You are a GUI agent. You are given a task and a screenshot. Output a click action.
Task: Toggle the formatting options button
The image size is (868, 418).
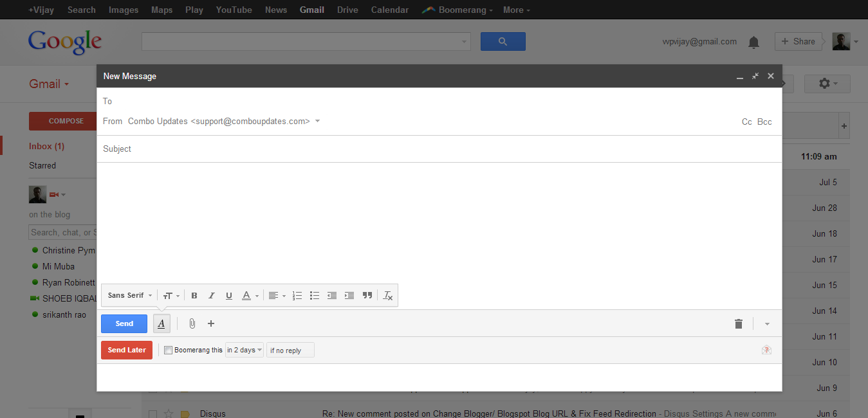[x=162, y=323]
